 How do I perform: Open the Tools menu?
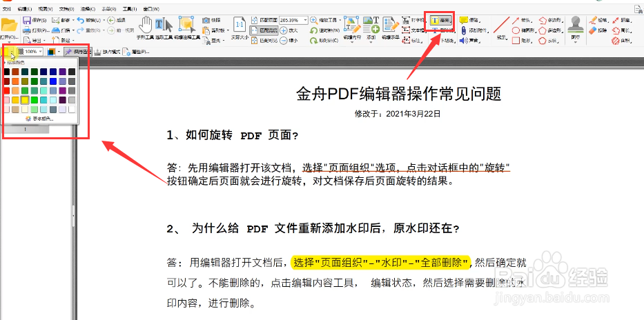point(130,9)
